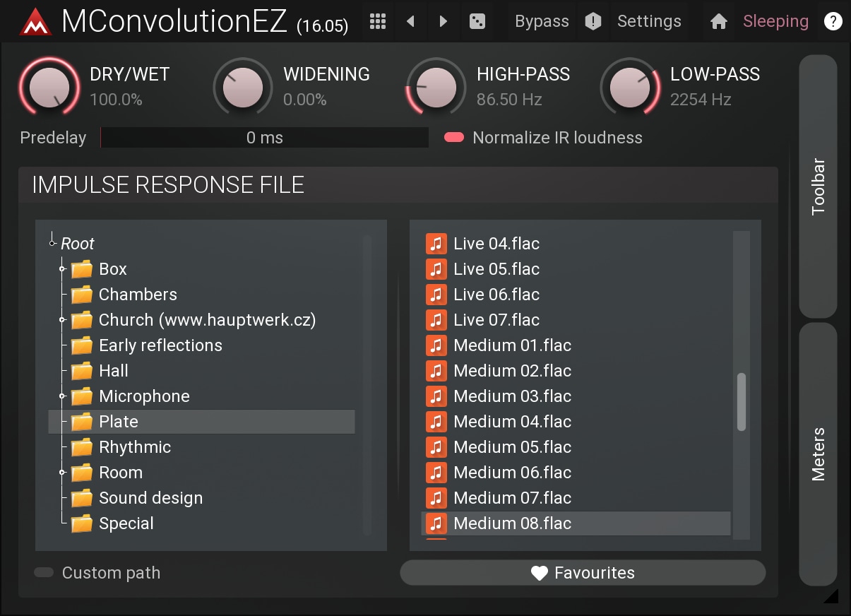Enable the Custom path toggle

[44, 572]
